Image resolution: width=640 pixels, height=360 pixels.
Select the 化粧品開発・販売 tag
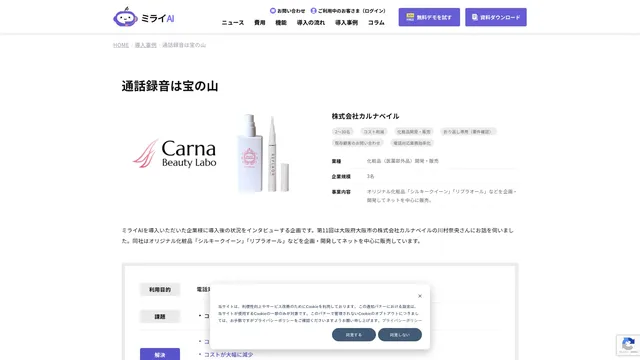(x=414, y=132)
